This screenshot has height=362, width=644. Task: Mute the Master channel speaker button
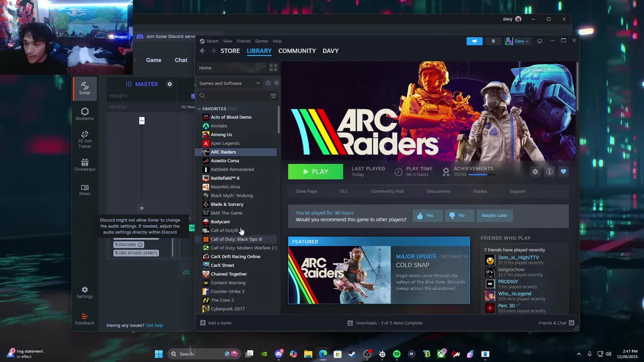[x=141, y=208]
